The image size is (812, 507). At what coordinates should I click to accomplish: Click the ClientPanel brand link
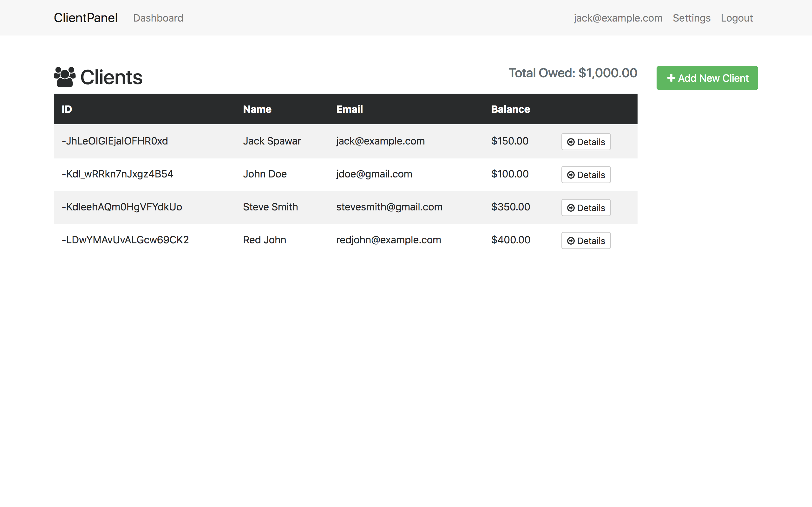85,17
